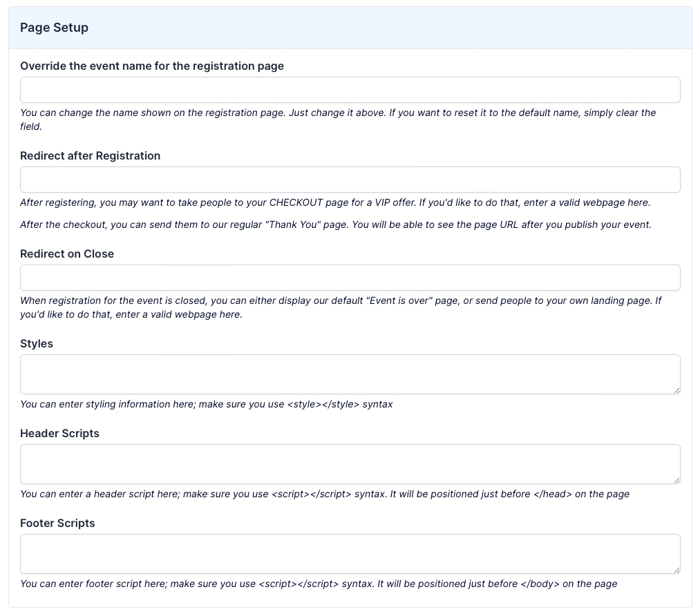Click the 'Thank You' page help text
Image resolution: width=700 pixels, height=614 pixels.
point(335,225)
